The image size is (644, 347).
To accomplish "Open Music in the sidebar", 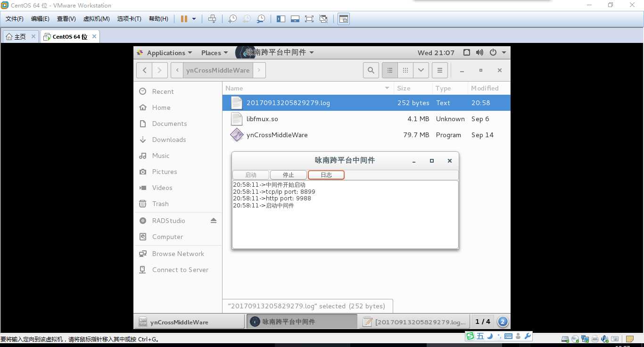I will [178, 156].
